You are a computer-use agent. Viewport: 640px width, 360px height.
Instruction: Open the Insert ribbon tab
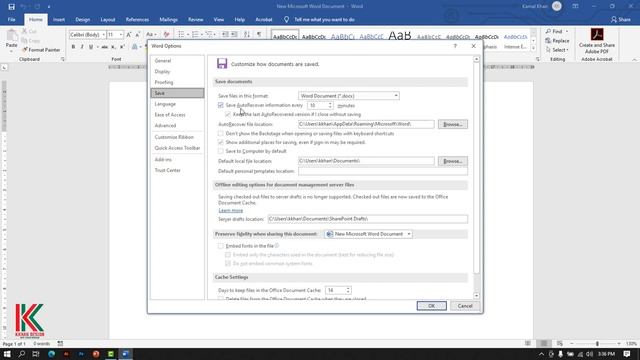59,20
